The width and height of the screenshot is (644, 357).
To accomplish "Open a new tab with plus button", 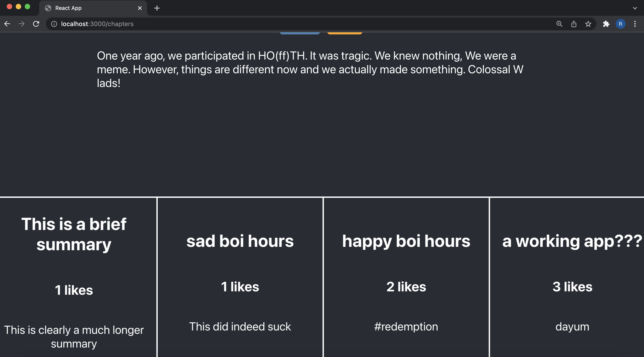I will [x=157, y=8].
